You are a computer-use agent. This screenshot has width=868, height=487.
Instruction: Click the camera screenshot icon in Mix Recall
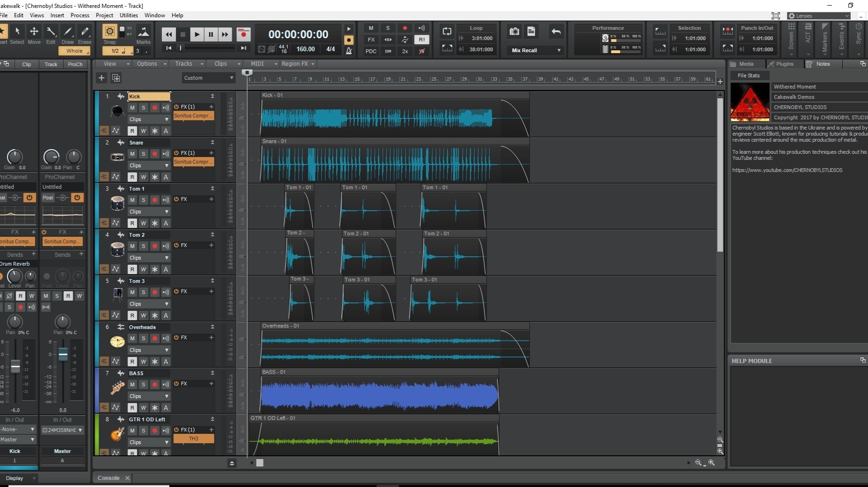click(x=514, y=31)
